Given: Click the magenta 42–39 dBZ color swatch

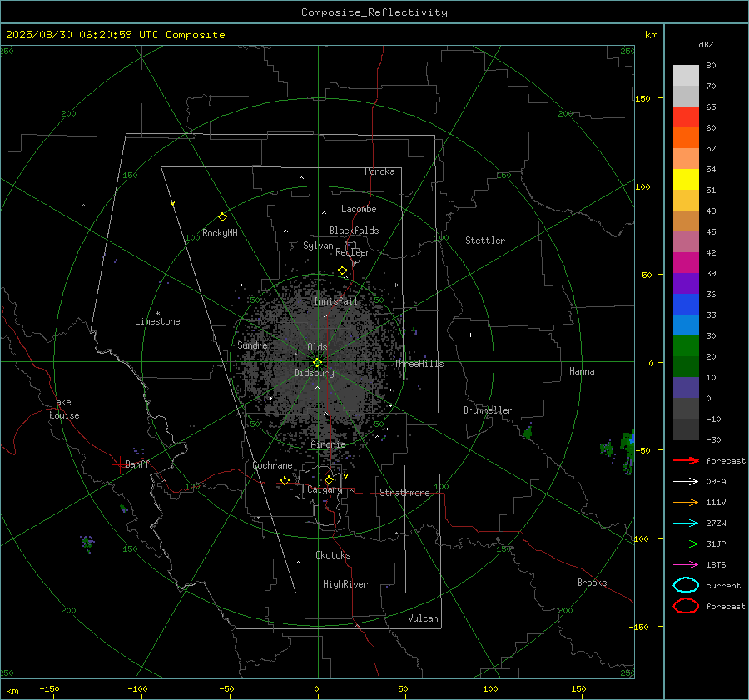Looking at the screenshot, I should click(x=686, y=263).
